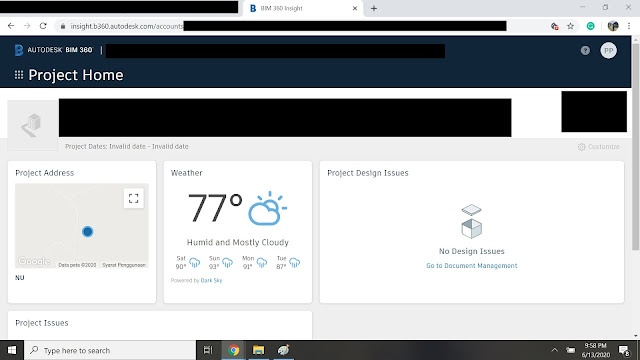The height and width of the screenshot is (360, 640).
Task: Click the Type here to search box
Action: point(110,350)
